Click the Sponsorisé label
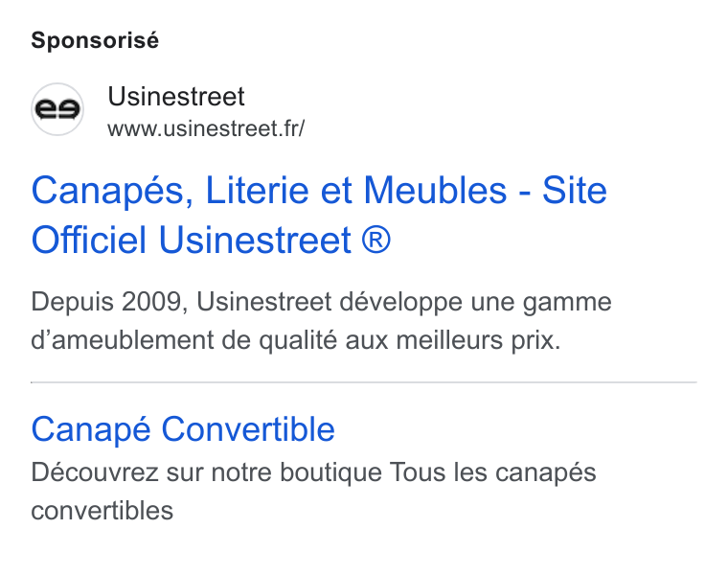Image resolution: width=728 pixels, height=575 pixels. [95, 40]
